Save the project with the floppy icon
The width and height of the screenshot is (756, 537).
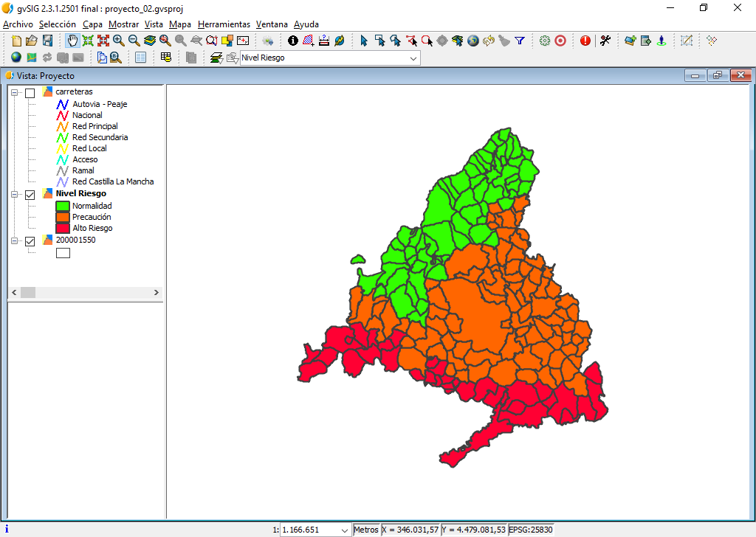47,41
